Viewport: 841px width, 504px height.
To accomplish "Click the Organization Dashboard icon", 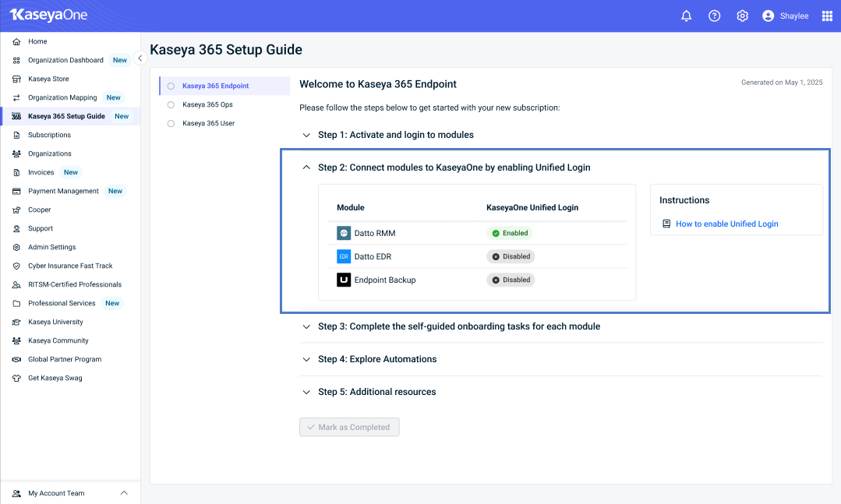I will pyautogui.click(x=16, y=61).
